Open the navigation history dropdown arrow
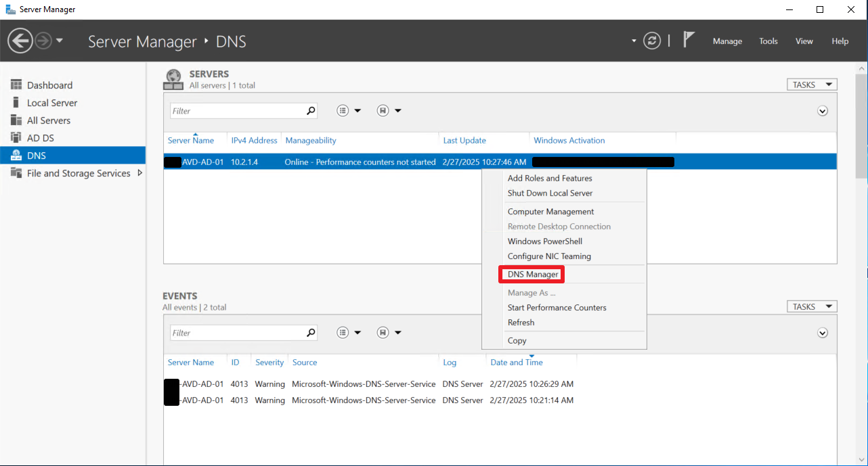Image resolution: width=868 pixels, height=466 pixels. tap(60, 41)
